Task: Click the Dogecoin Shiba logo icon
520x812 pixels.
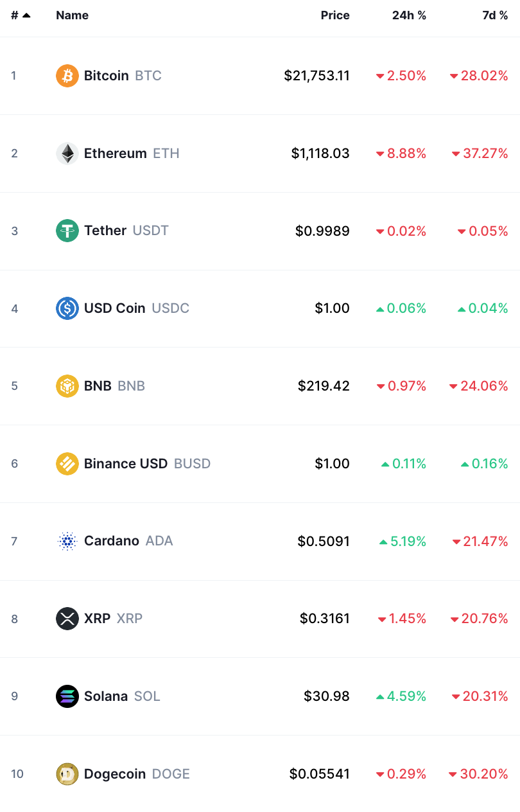Action: 67,774
